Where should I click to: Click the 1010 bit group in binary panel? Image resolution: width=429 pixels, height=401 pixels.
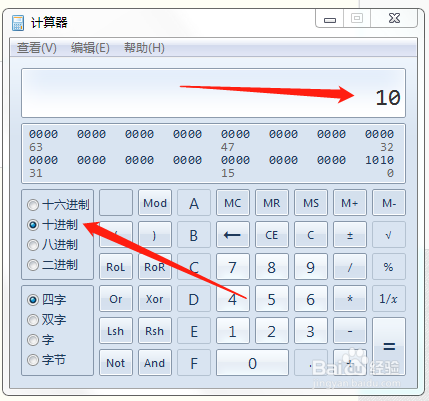(x=379, y=160)
